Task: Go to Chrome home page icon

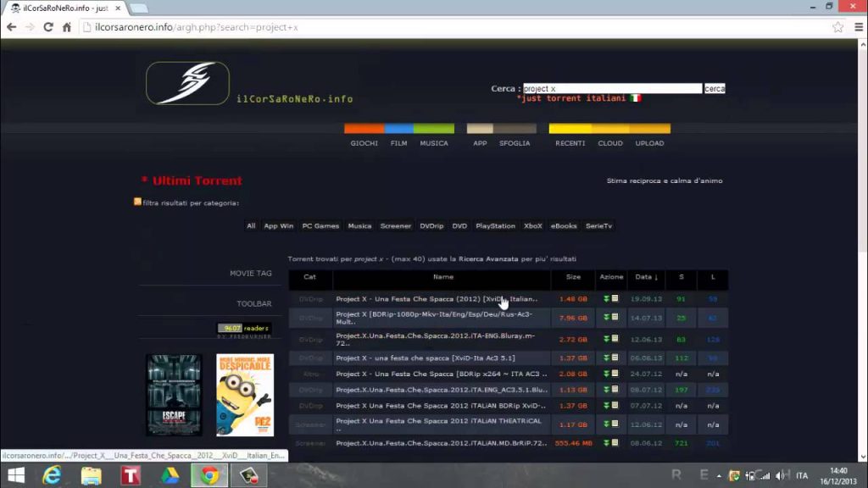Action: [x=66, y=27]
